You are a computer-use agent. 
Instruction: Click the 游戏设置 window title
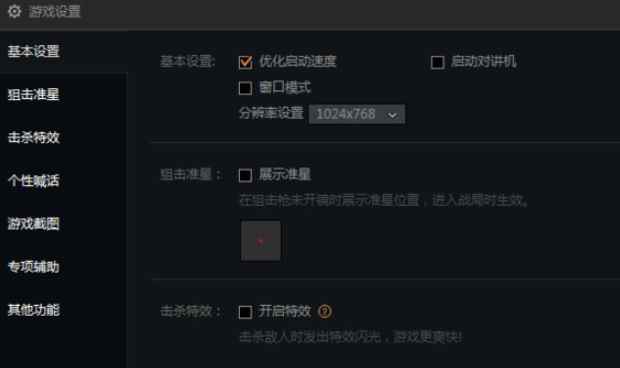pyautogui.click(x=55, y=11)
